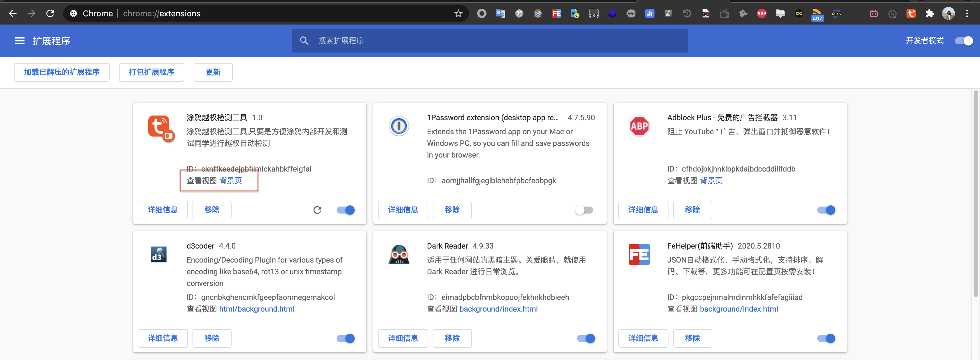The height and width of the screenshot is (360, 980).
Task: Open the infinity-symbol extension icon
Action: (x=799, y=14)
